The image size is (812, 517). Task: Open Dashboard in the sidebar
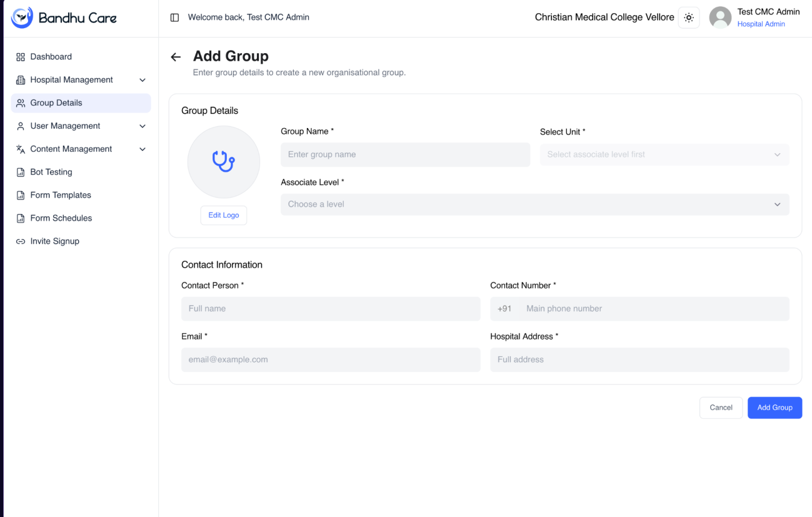point(81,57)
